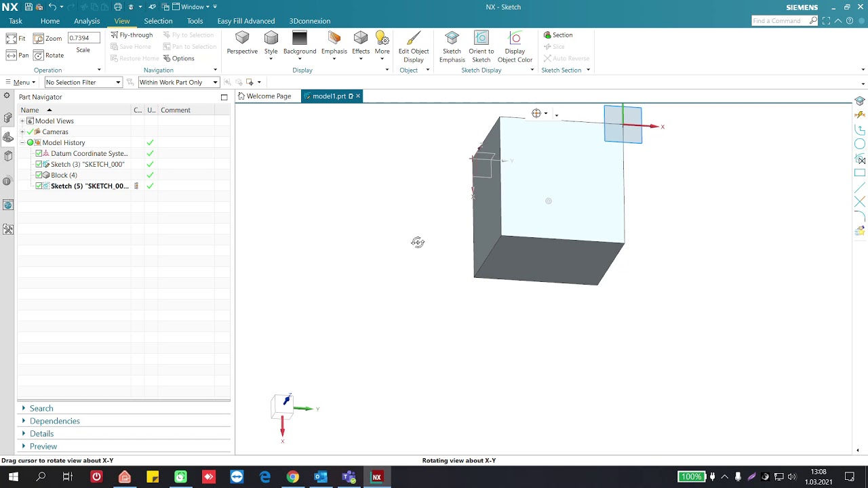Toggle the Perspective display icon
The image size is (868, 488).
pyautogui.click(x=242, y=38)
